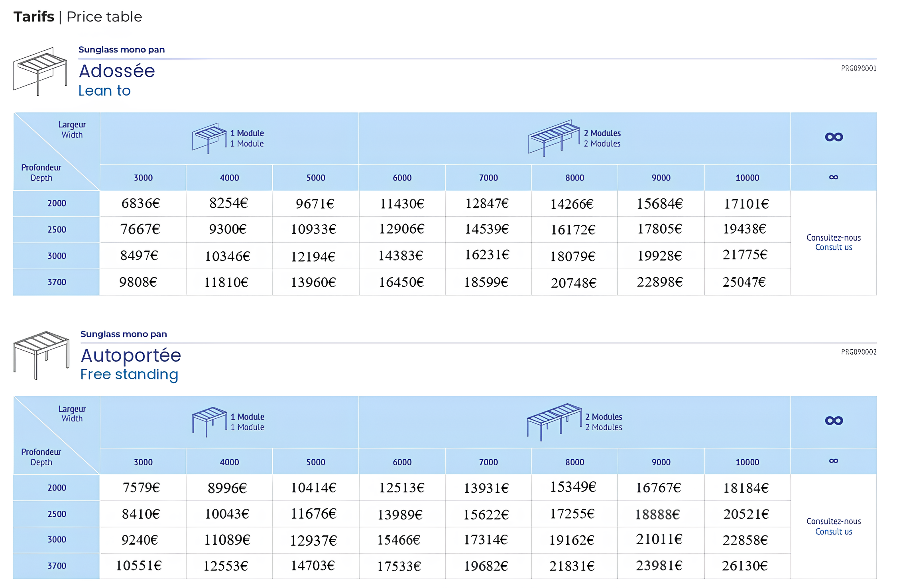
Task: Select the 2 Modules icon in the Adossée table
Action: point(554,138)
